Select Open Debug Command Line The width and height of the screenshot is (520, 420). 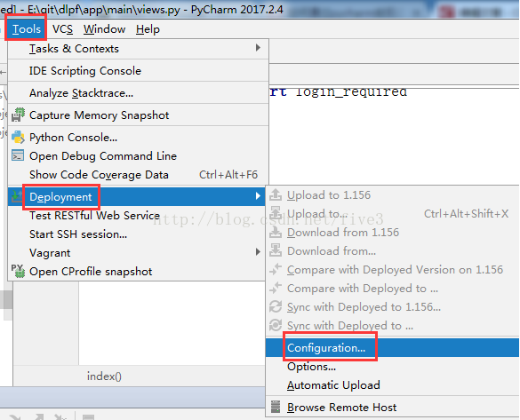click(x=138, y=156)
